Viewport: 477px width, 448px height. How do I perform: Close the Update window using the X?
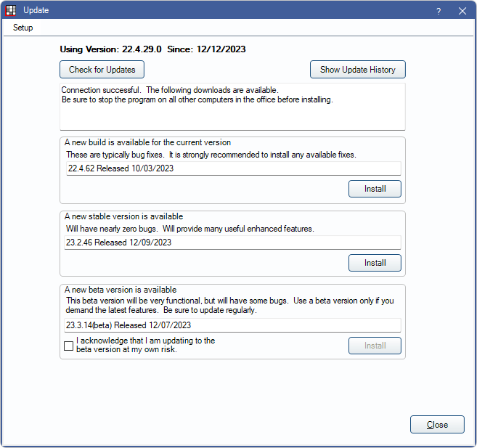click(462, 11)
